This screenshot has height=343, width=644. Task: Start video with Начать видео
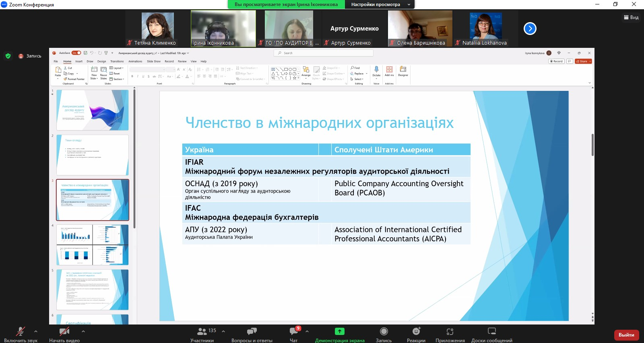point(64,334)
